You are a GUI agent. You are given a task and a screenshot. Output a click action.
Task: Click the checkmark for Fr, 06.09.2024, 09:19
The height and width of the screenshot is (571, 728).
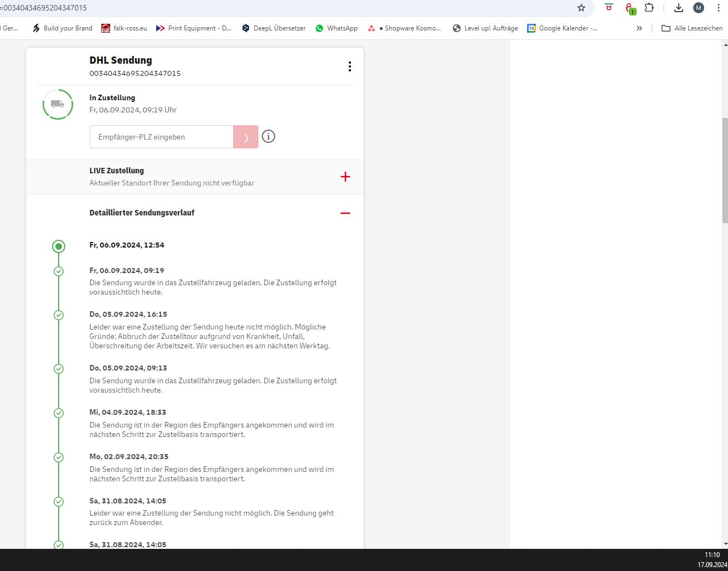coord(59,271)
